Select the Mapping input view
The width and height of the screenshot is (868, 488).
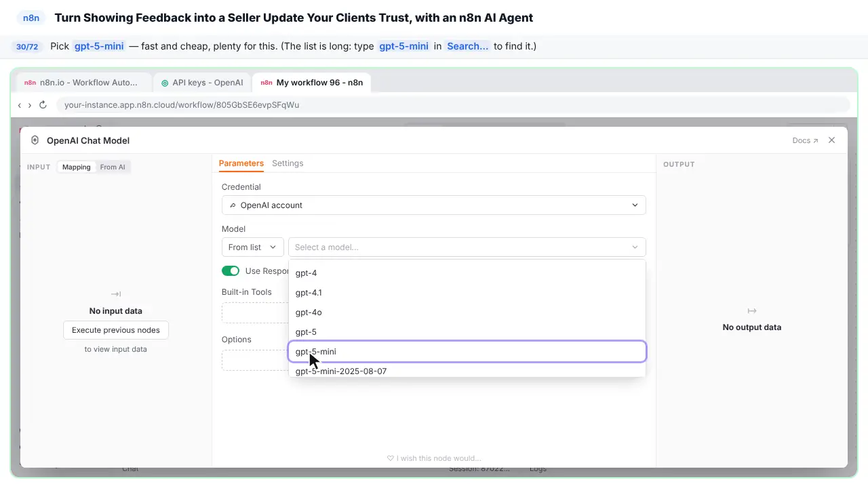coord(77,167)
